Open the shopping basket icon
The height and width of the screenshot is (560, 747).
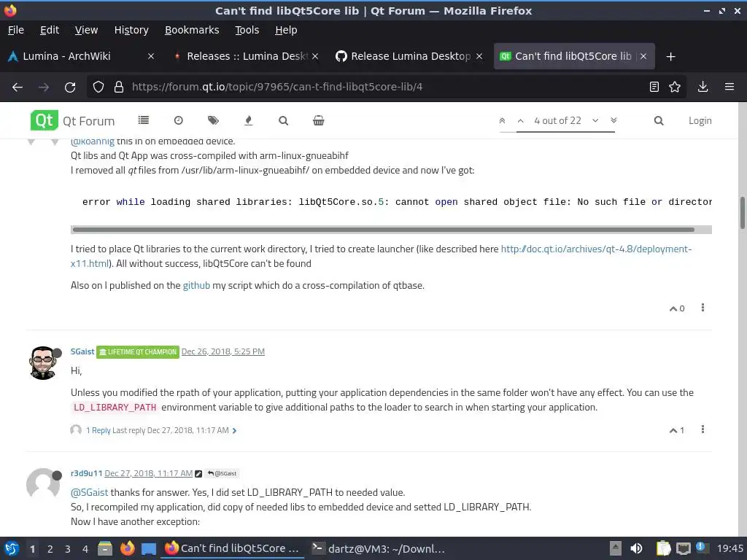[x=319, y=120]
